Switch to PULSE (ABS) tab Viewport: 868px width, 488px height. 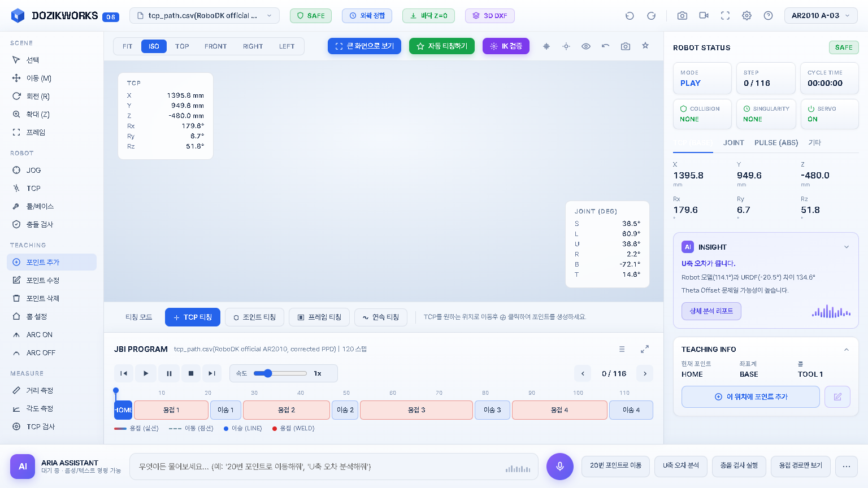pos(776,143)
